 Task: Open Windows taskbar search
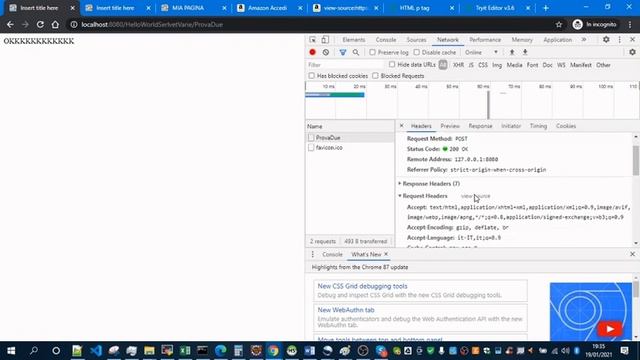point(34,351)
